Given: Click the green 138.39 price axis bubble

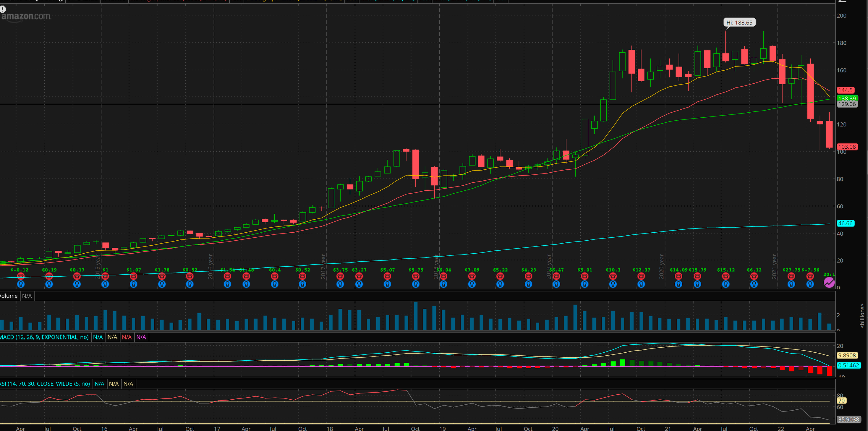Looking at the screenshot, I should pos(847,98).
